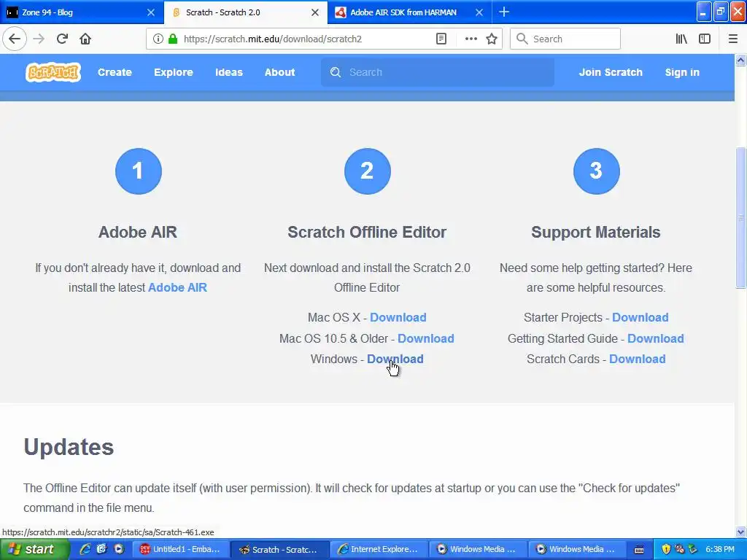Click the Scratch logo
747x560 pixels.
click(x=53, y=72)
